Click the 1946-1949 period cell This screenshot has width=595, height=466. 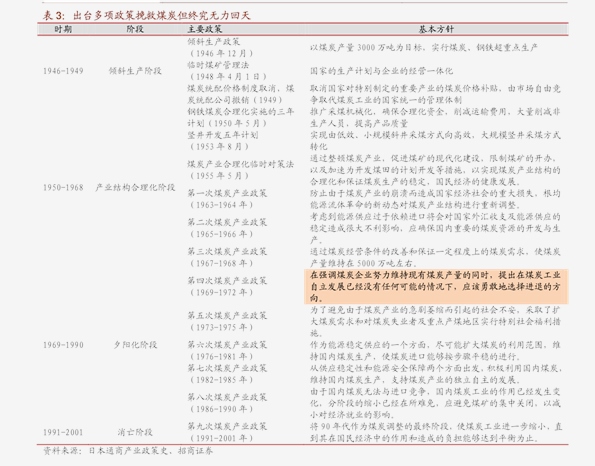(x=63, y=71)
